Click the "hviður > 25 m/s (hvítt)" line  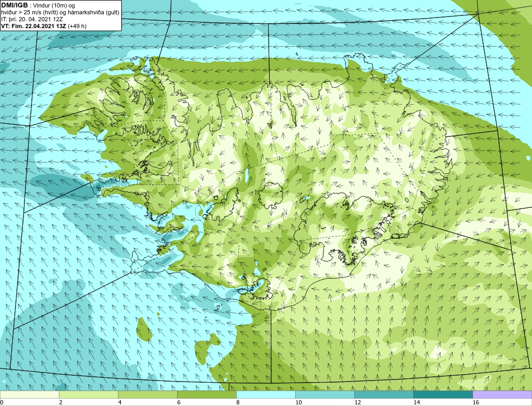tap(29, 13)
